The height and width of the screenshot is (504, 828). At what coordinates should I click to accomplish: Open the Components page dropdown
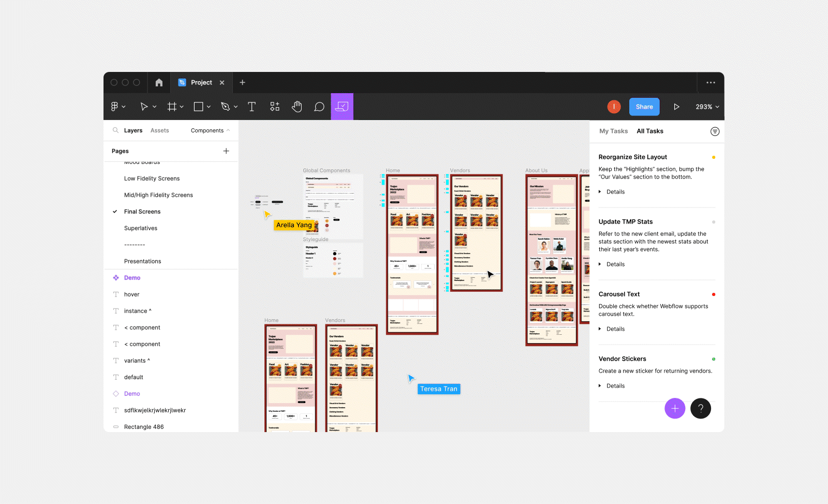click(210, 130)
